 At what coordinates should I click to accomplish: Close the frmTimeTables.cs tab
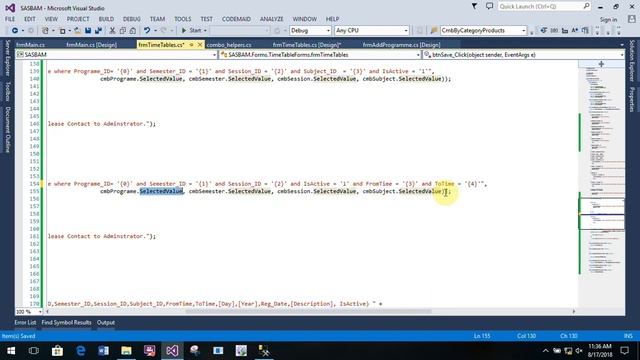click(x=200, y=45)
